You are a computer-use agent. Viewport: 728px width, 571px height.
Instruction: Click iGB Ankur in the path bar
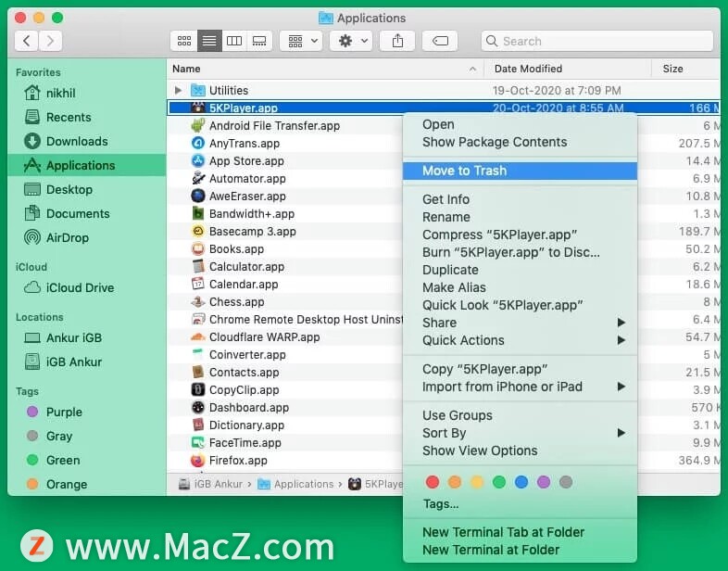click(211, 484)
